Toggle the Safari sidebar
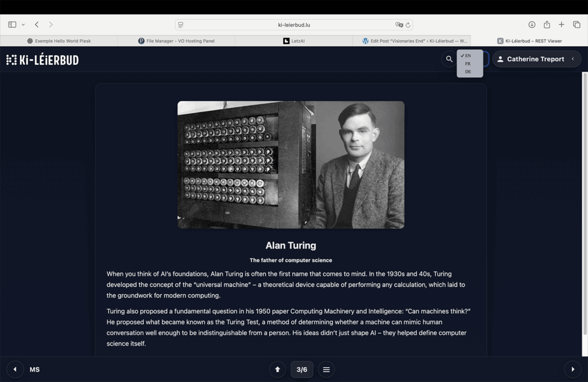Screen dimensions: 588x382 click(12, 25)
